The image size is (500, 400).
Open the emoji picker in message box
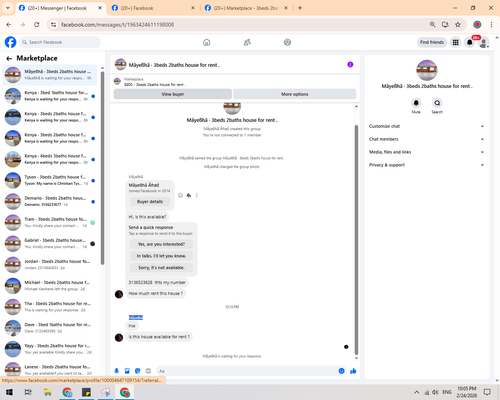click(x=341, y=371)
